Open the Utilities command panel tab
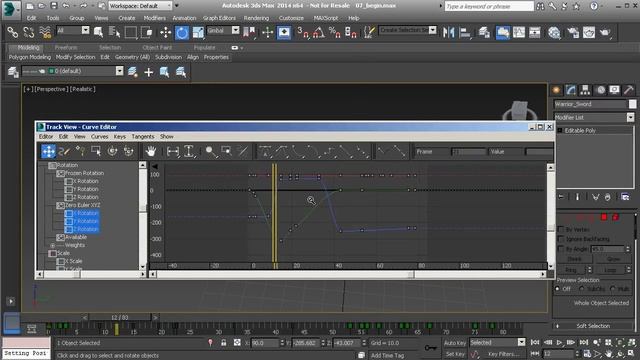 [x=629, y=90]
